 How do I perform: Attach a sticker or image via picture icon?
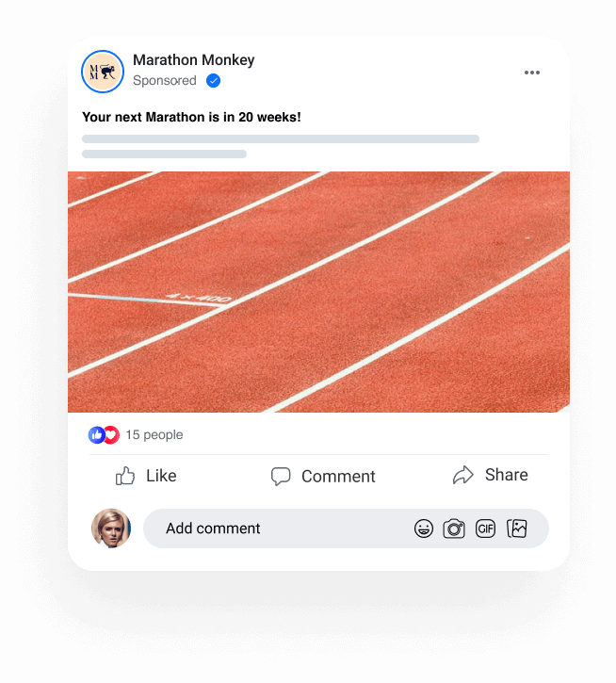(517, 529)
